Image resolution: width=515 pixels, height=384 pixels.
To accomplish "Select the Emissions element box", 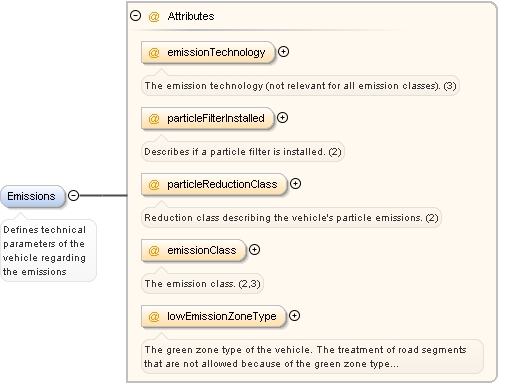I will pos(32,196).
